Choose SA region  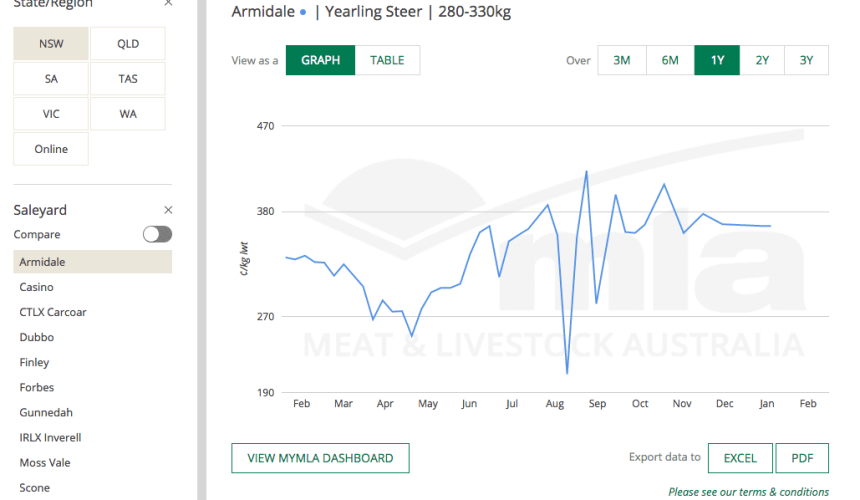point(51,78)
